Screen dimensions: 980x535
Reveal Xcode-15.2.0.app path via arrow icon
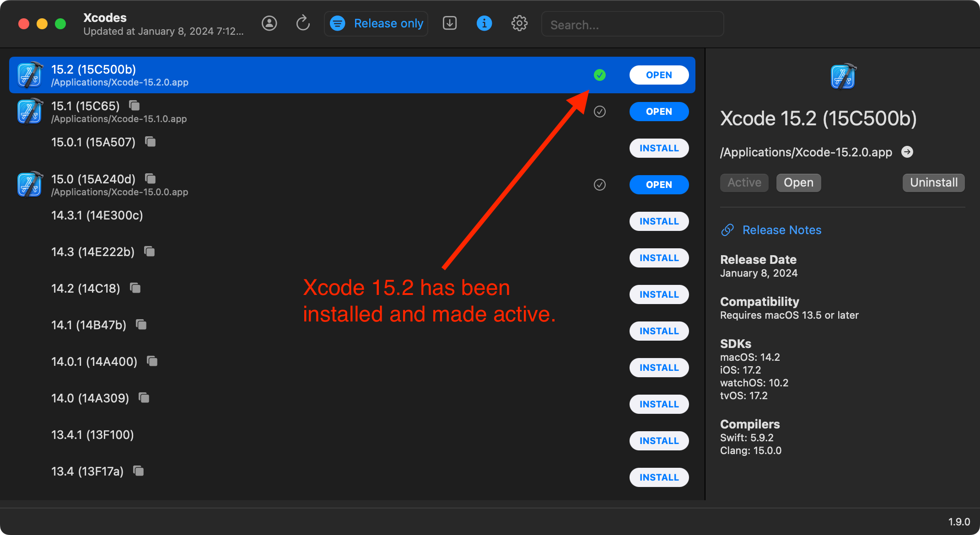(908, 152)
